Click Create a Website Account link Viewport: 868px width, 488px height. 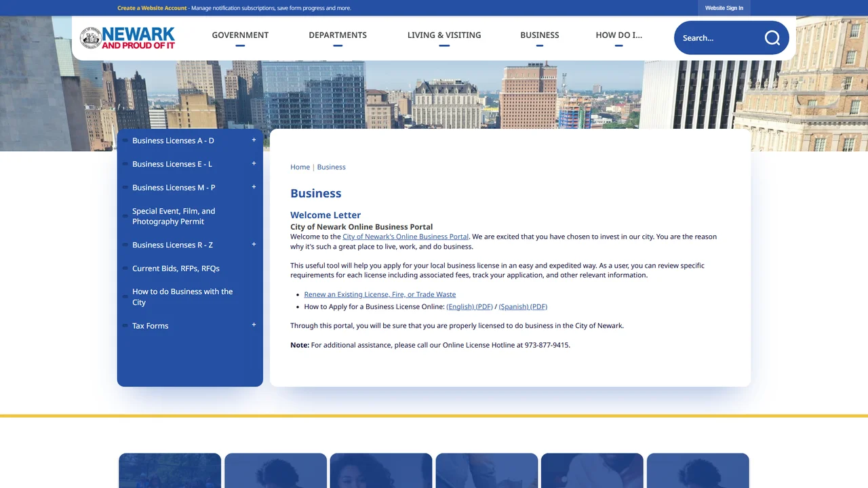pyautogui.click(x=152, y=8)
